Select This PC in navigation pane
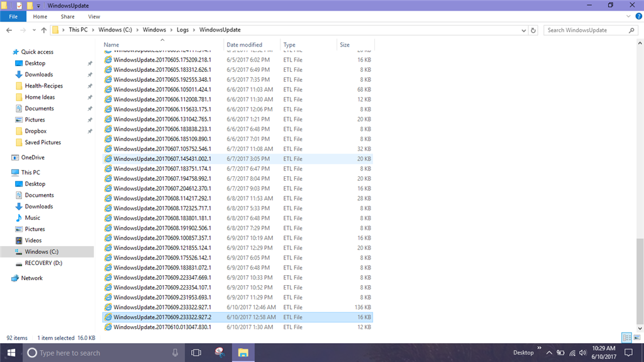Image resolution: width=644 pixels, height=362 pixels. pos(30,173)
